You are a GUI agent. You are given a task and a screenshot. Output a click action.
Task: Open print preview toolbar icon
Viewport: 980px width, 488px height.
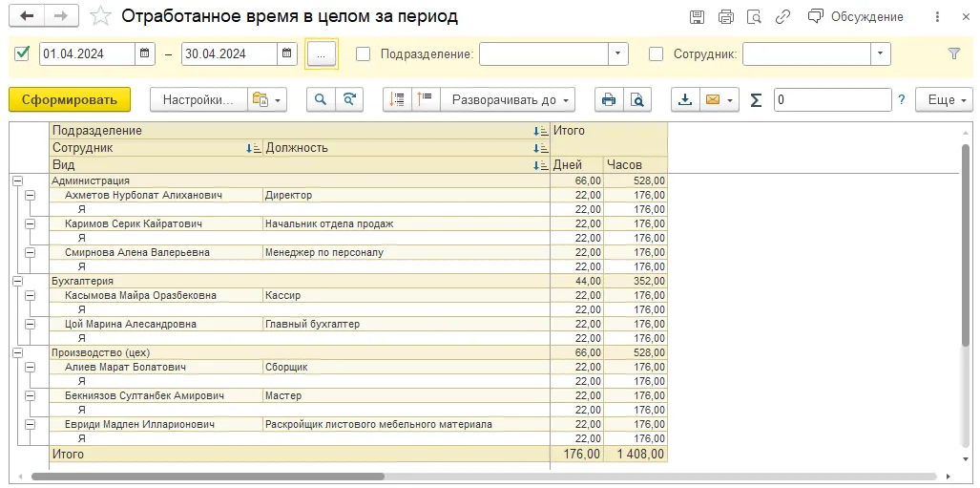coord(636,99)
